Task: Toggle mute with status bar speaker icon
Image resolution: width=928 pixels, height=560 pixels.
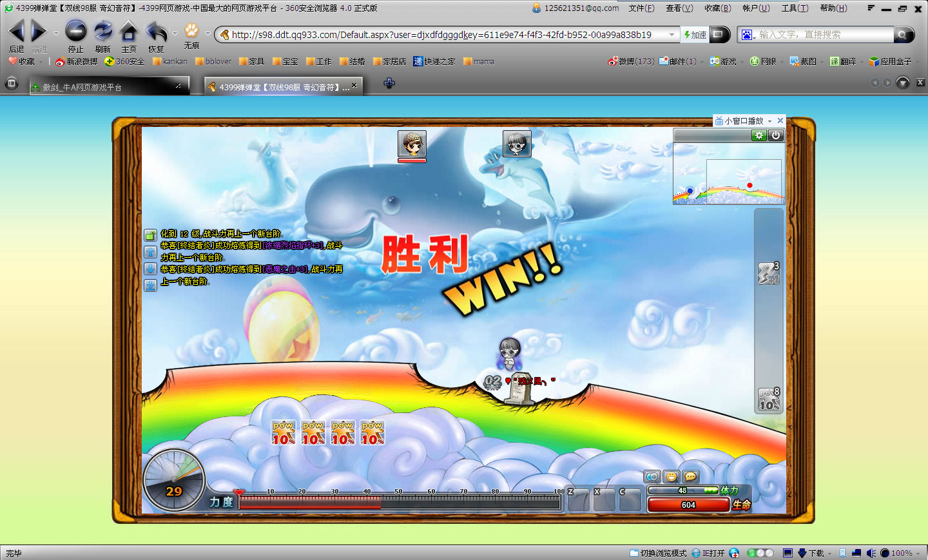Action: pyautogui.click(x=871, y=553)
